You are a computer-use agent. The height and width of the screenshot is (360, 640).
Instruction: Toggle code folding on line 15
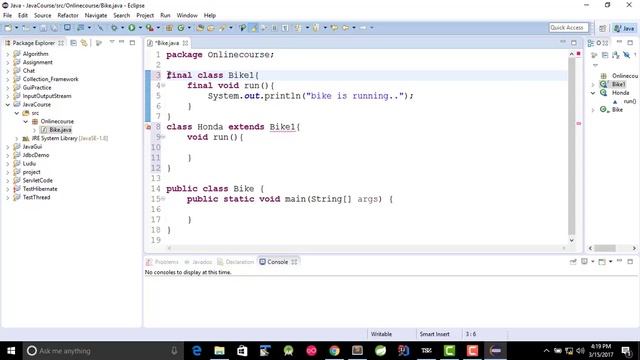(x=163, y=199)
